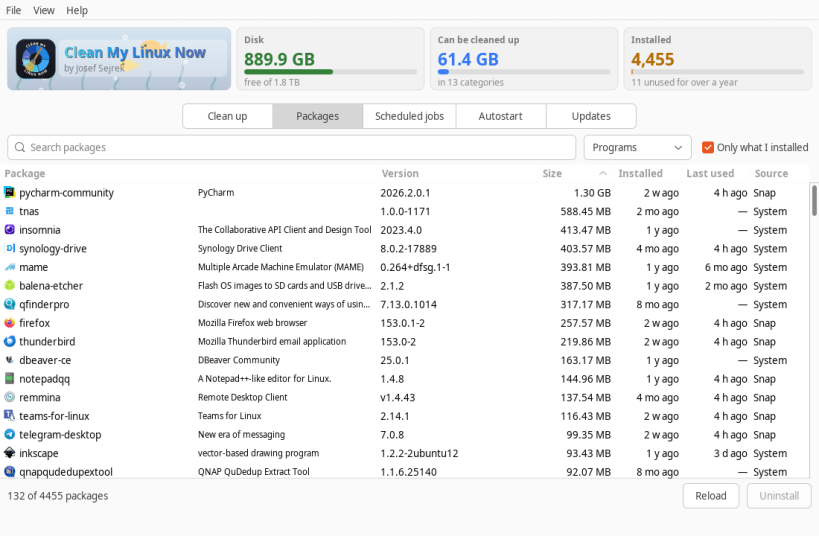Screen dimensions: 819x536
Task: Click the blue Can be cleaned up bar
Action: [x=524, y=72]
